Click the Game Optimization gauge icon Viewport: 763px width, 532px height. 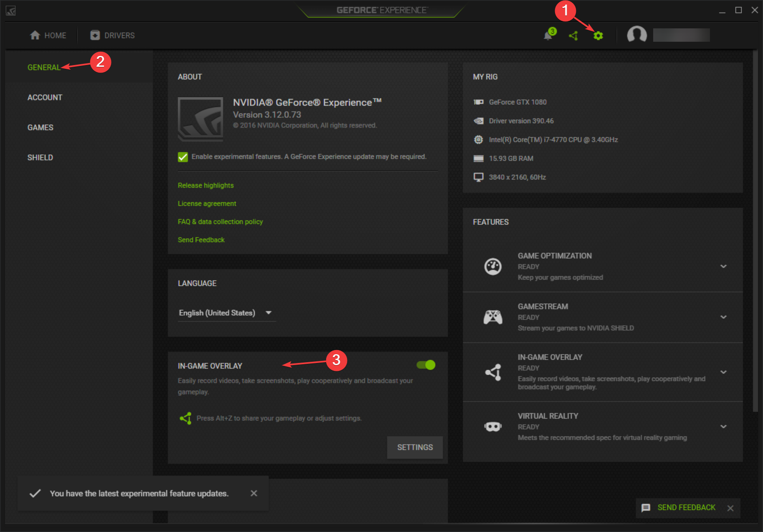tap(493, 266)
